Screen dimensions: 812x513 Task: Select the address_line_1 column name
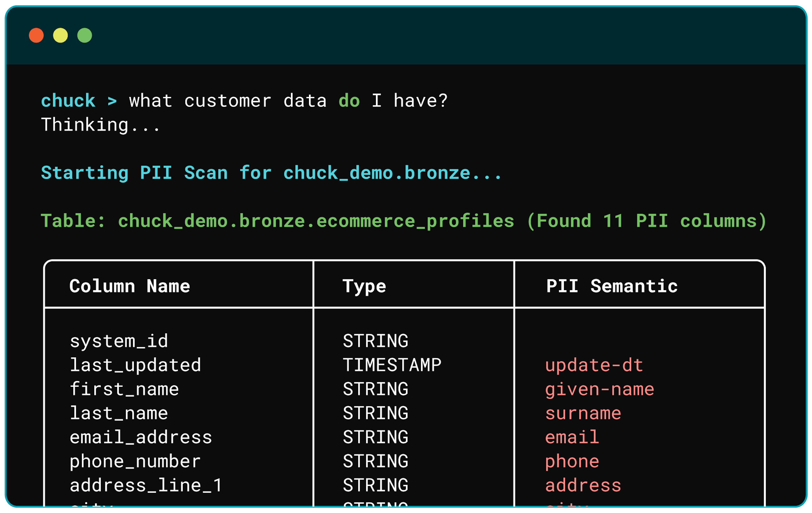(146, 485)
